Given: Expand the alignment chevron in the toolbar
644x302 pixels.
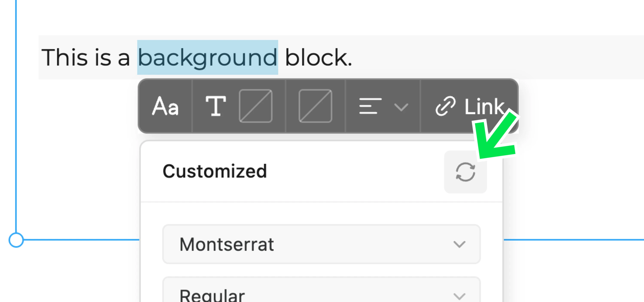Looking at the screenshot, I should click(x=401, y=107).
